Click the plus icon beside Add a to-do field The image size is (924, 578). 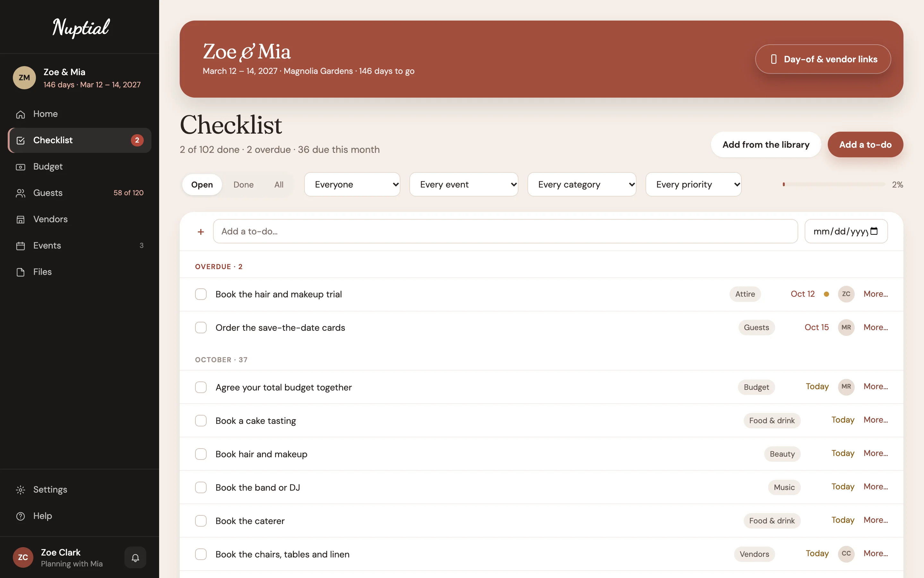(x=201, y=232)
